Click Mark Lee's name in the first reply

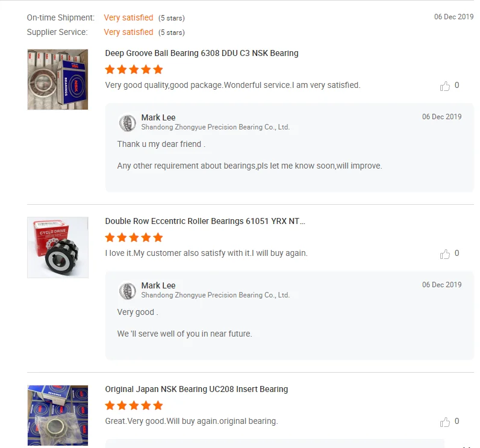point(158,117)
